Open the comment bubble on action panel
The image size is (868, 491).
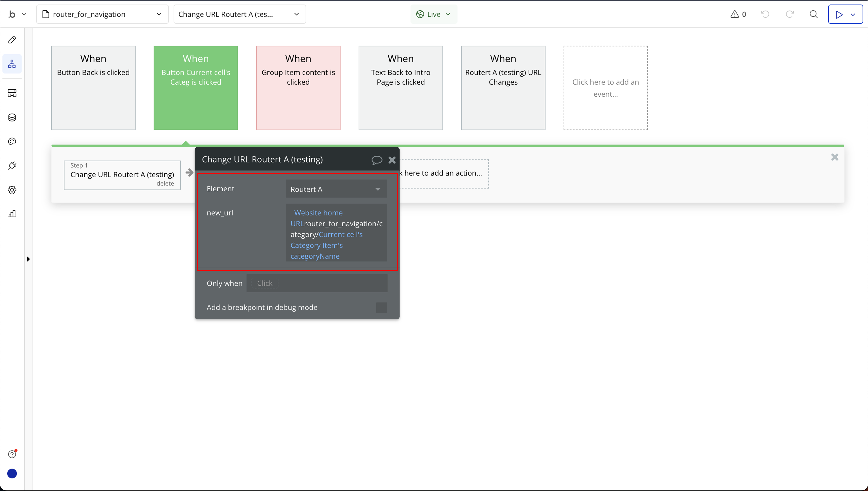377,160
